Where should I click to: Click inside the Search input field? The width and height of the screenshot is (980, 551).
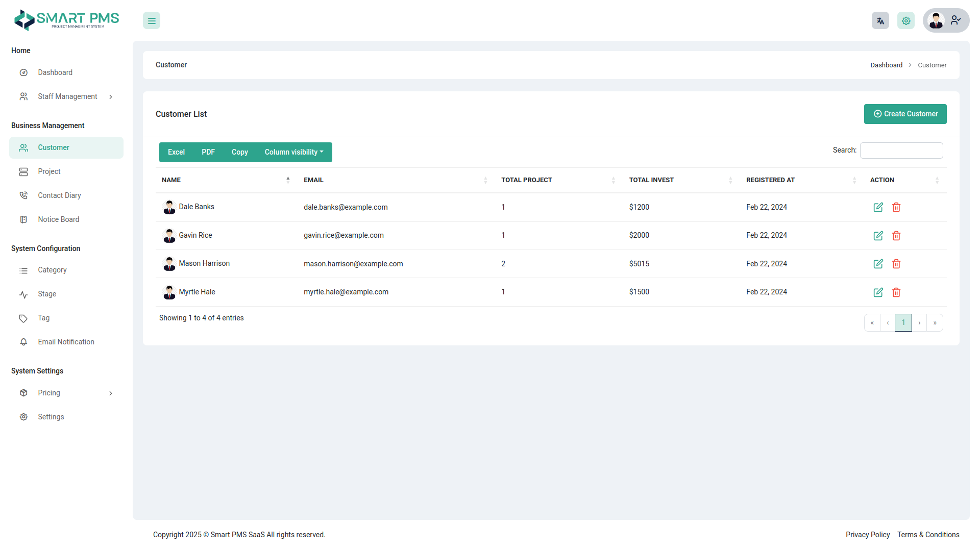pyautogui.click(x=901, y=150)
